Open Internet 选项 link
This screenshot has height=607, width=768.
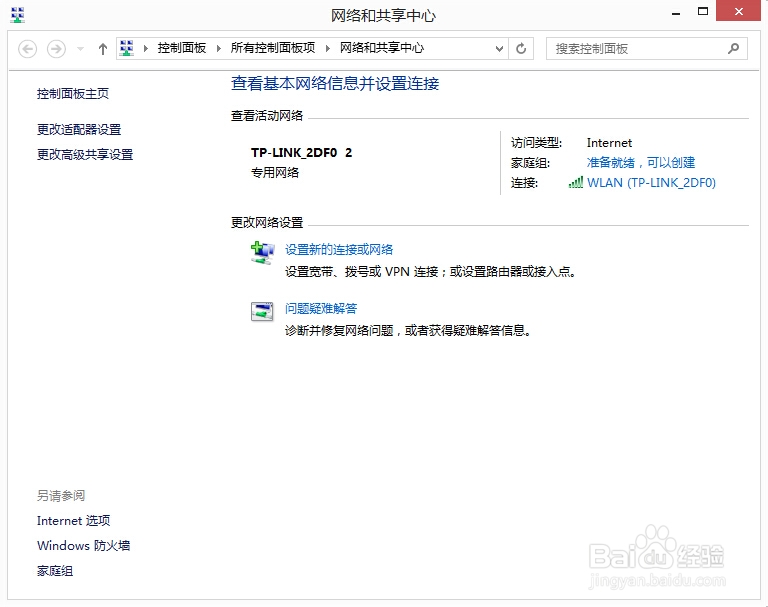[73, 521]
